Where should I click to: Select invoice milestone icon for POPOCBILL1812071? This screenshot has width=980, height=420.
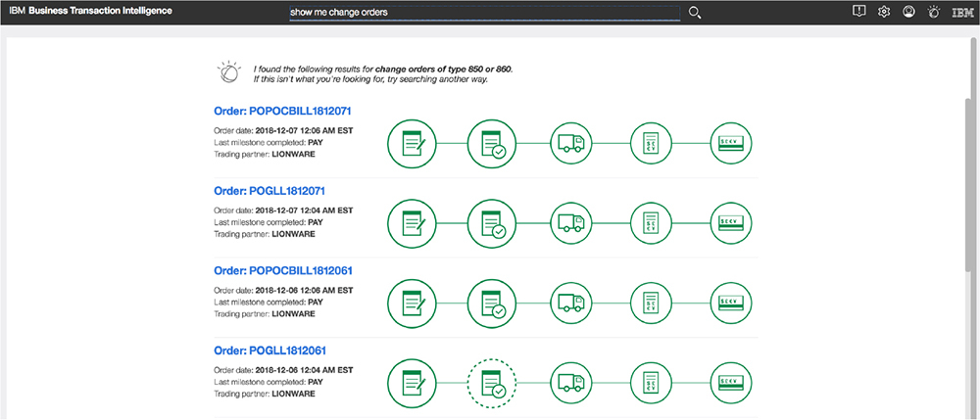pyautogui.click(x=651, y=144)
